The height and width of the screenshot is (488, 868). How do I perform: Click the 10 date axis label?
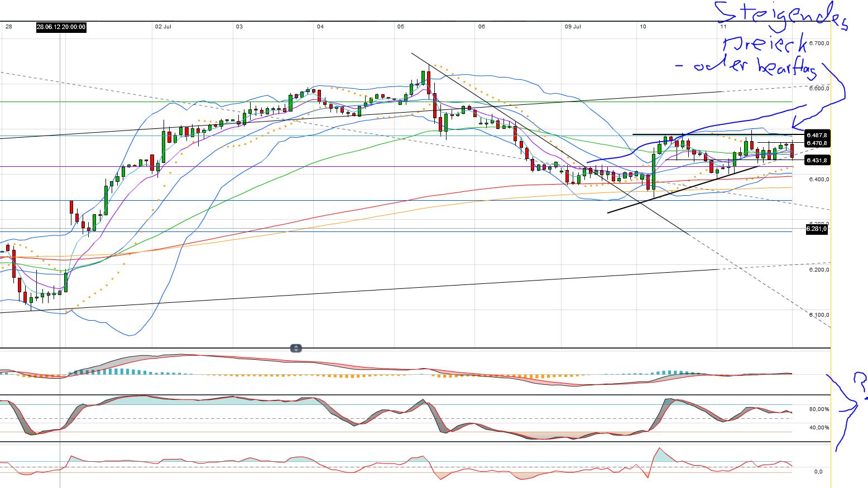tap(643, 27)
